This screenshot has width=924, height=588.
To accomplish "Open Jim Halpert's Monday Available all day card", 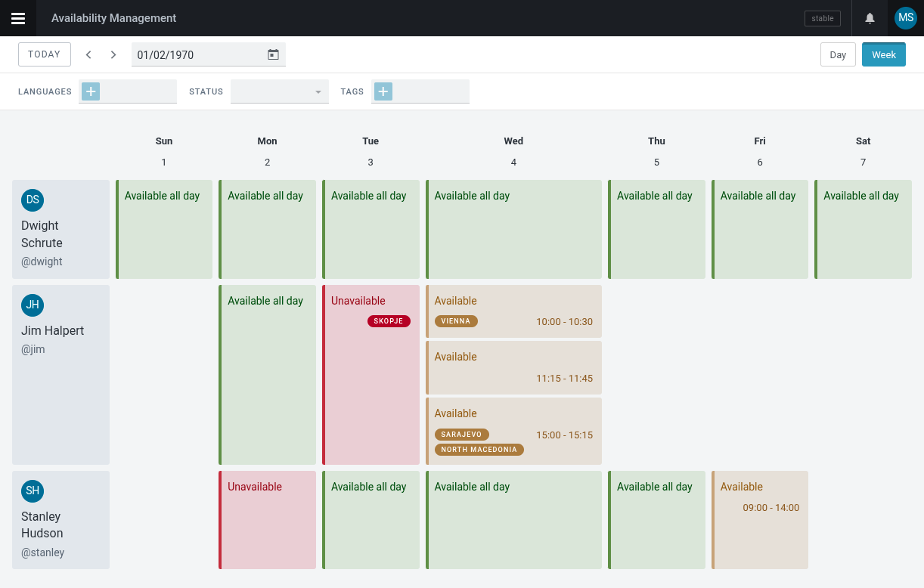I will [x=267, y=375].
